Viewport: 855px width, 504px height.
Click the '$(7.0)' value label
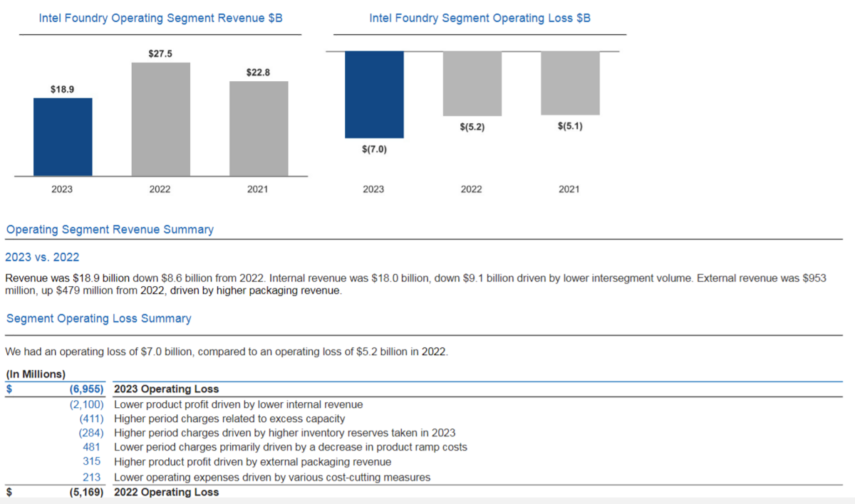(x=374, y=149)
